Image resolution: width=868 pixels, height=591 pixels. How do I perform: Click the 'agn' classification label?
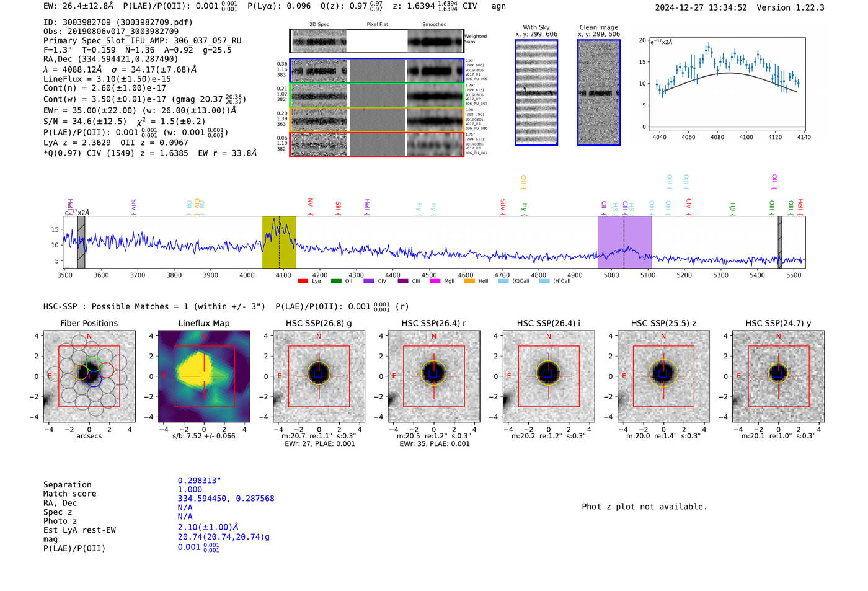[498, 6]
